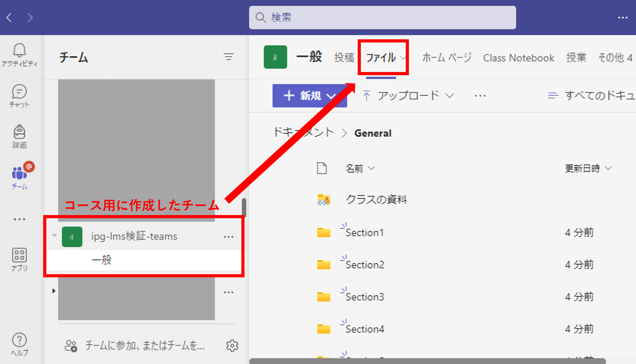
Task: Open more options for the collapsed team row
Action: [228, 292]
